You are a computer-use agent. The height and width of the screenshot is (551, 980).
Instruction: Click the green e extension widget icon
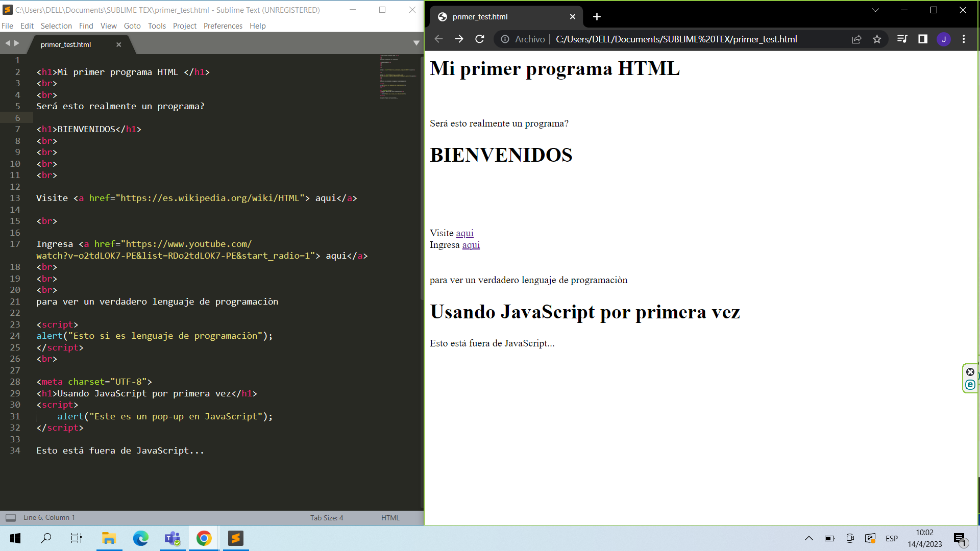(970, 385)
